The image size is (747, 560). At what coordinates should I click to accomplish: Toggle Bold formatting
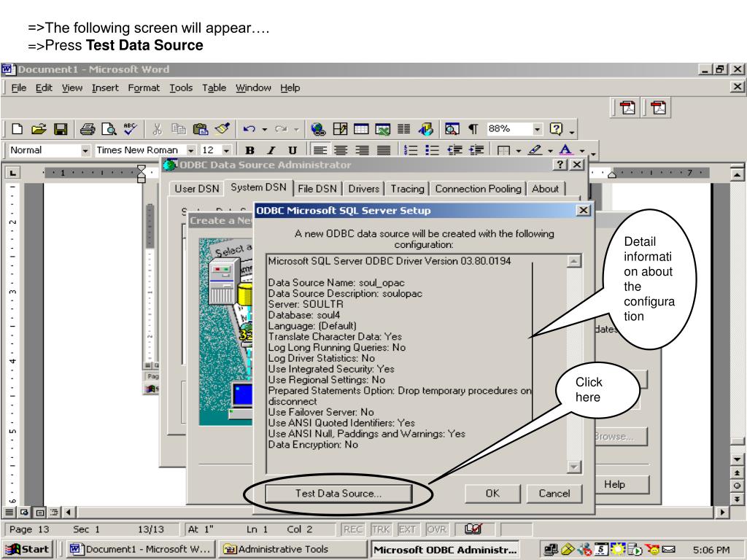249,150
